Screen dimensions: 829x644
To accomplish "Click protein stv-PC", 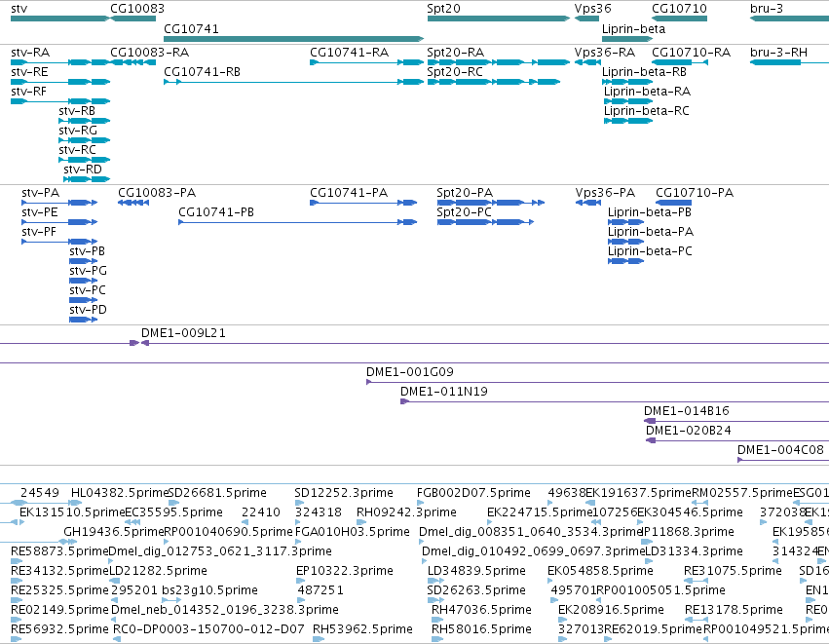I will (x=84, y=300).
